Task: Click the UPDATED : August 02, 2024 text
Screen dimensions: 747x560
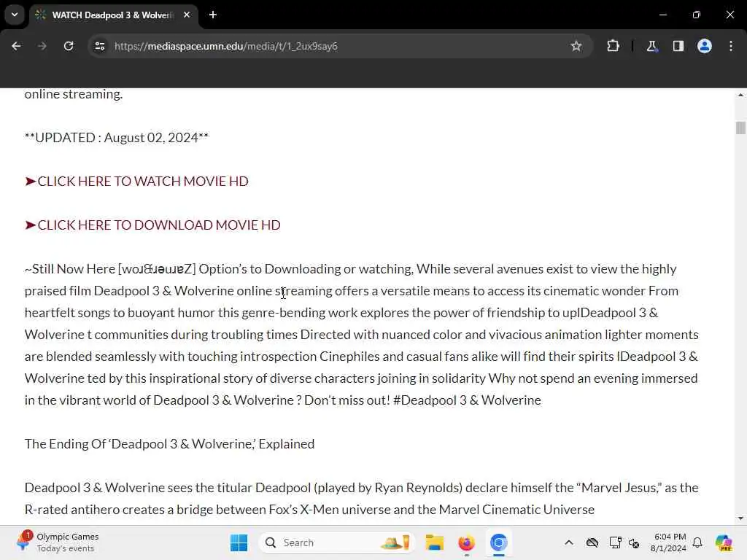Action: pos(117,138)
